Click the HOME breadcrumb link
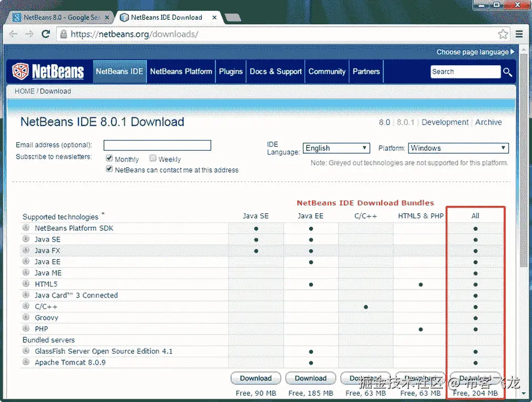The height and width of the screenshot is (402, 532). 24,91
